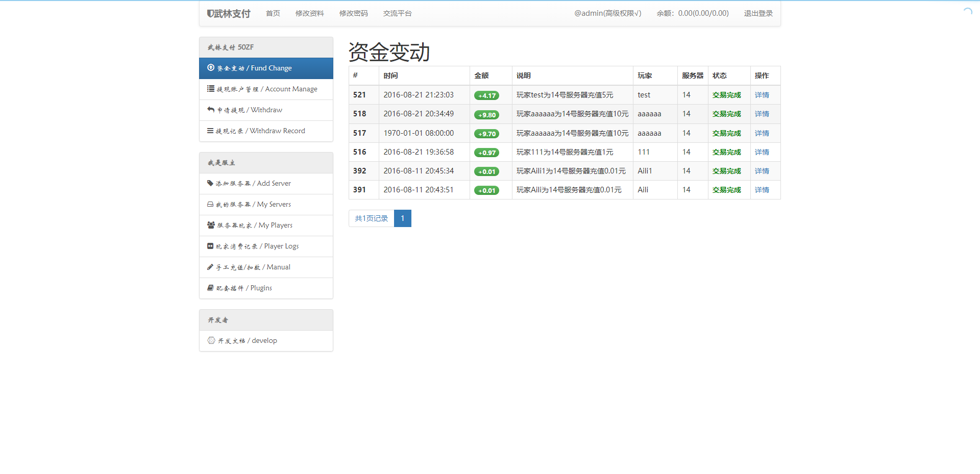The height and width of the screenshot is (474, 980).
Task: Click the Player Logs icon
Action: click(x=210, y=246)
